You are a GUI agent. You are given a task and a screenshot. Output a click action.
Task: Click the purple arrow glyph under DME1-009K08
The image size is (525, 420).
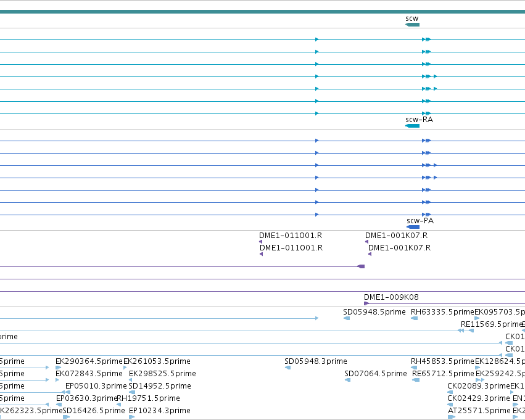pos(366,303)
